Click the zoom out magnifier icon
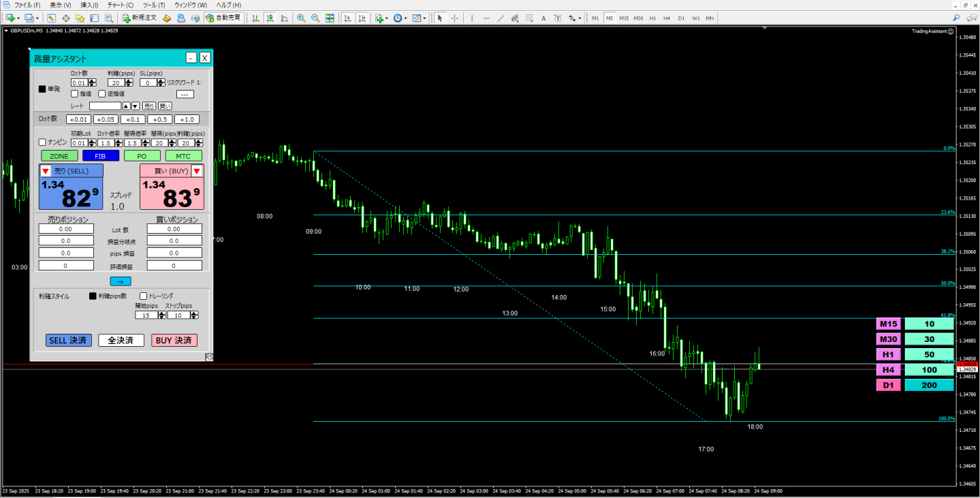This screenshot has height=498, width=980. click(315, 18)
